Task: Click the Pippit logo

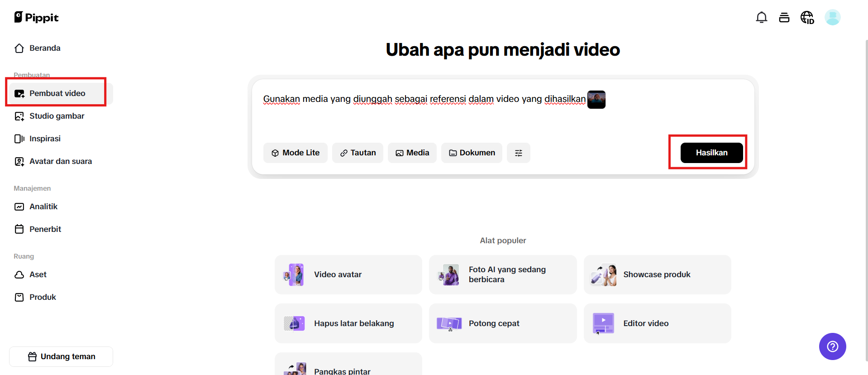Action: pyautogui.click(x=37, y=17)
